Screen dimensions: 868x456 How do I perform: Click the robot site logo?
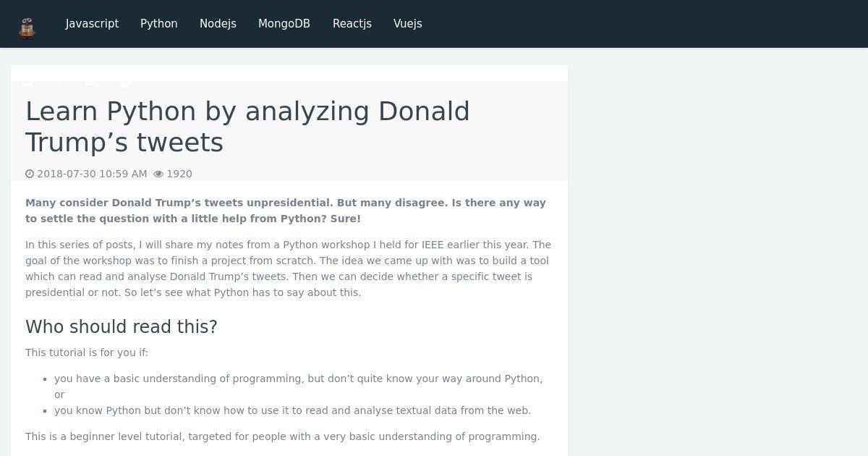[x=27, y=28]
